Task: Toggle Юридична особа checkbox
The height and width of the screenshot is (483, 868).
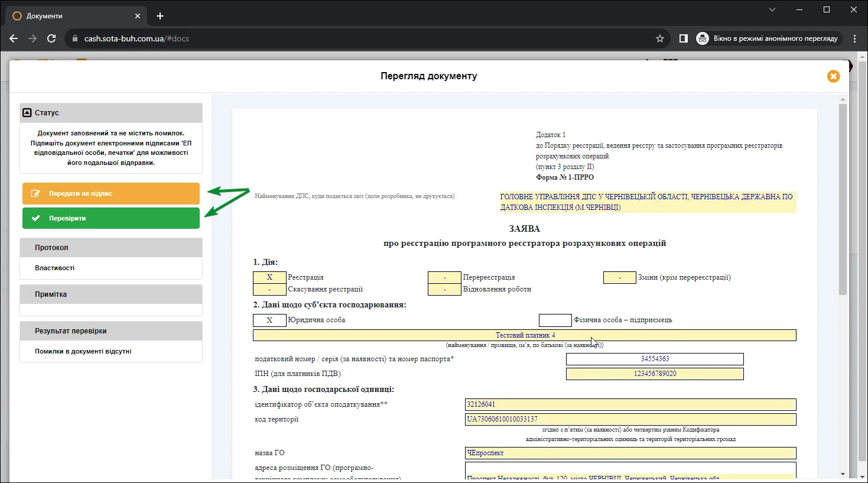Action: click(269, 320)
